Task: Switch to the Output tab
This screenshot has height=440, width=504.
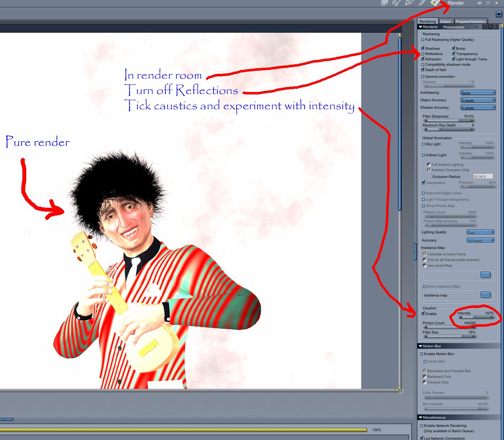Action: [x=445, y=21]
